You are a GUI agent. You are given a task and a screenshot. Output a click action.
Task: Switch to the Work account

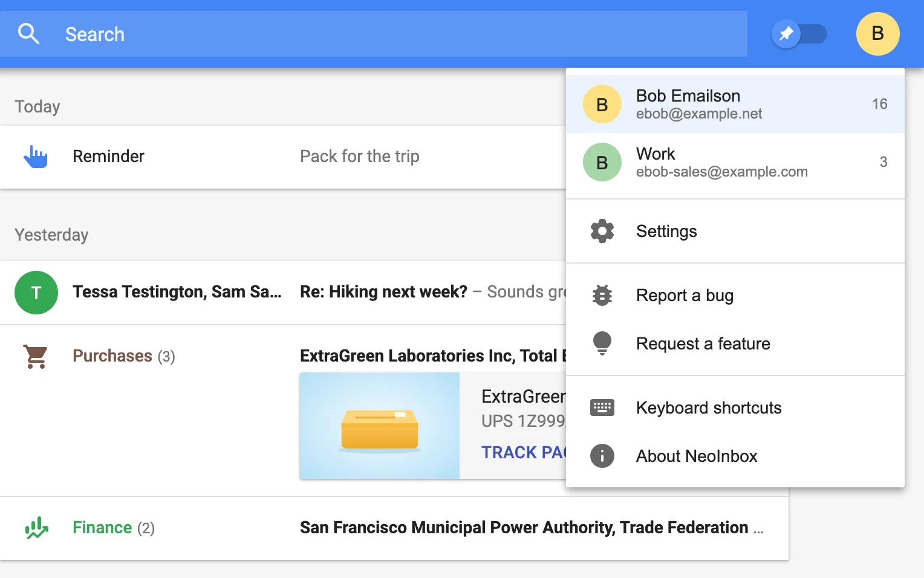[x=735, y=162]
